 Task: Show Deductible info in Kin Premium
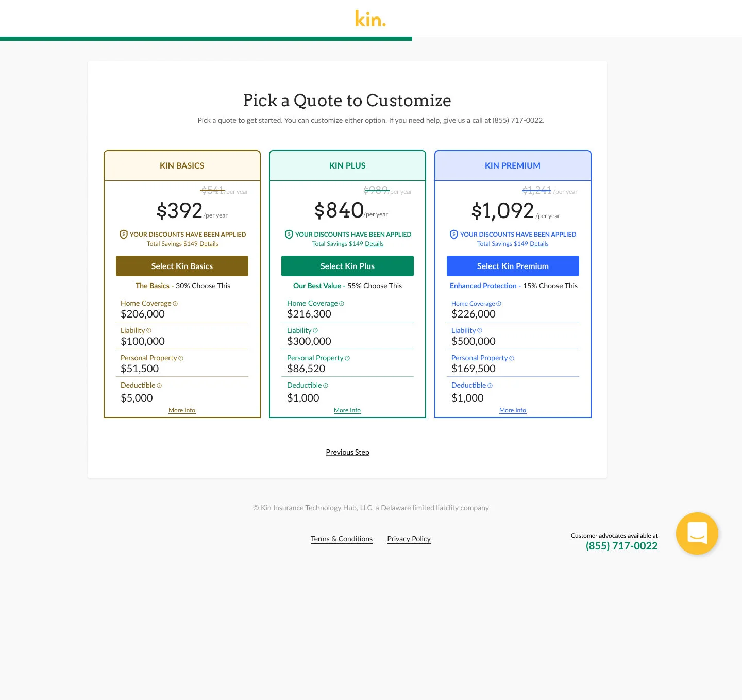click(x=490, y=386)
